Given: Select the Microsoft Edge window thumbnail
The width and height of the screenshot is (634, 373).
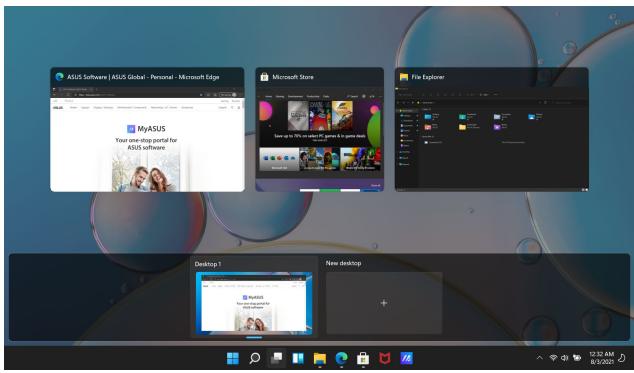Looking at the screenshot, I should coord(147,129).
